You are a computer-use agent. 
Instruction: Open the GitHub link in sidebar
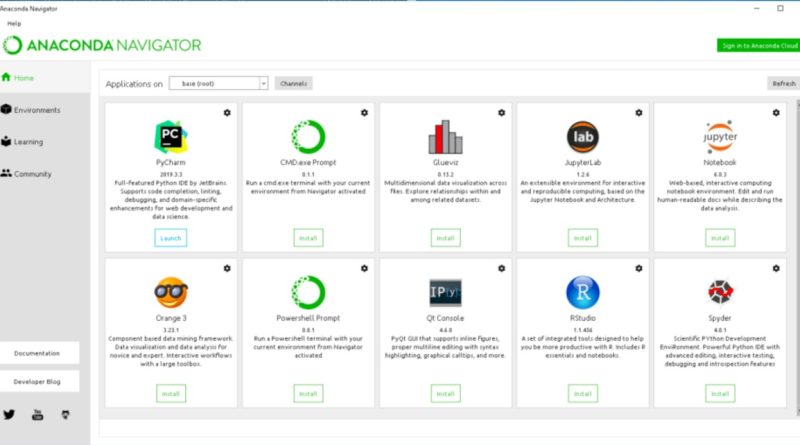65,414
